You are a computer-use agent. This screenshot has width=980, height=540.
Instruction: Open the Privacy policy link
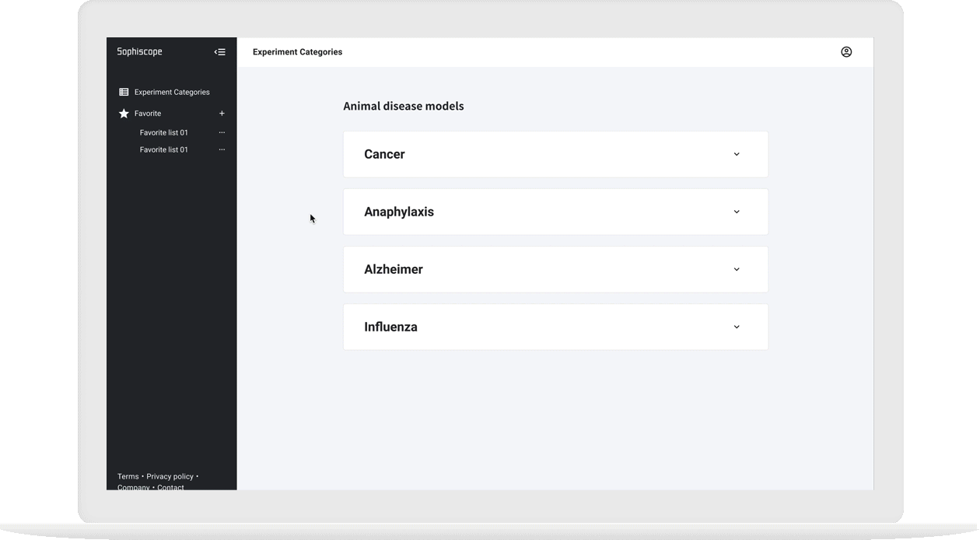(170, 476)
